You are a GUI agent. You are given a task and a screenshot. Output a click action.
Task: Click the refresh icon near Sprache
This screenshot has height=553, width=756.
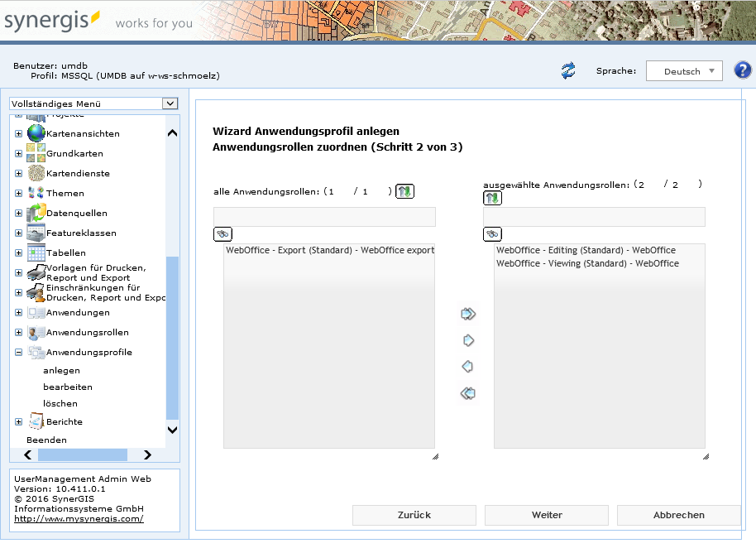click(x=567, y=71)
